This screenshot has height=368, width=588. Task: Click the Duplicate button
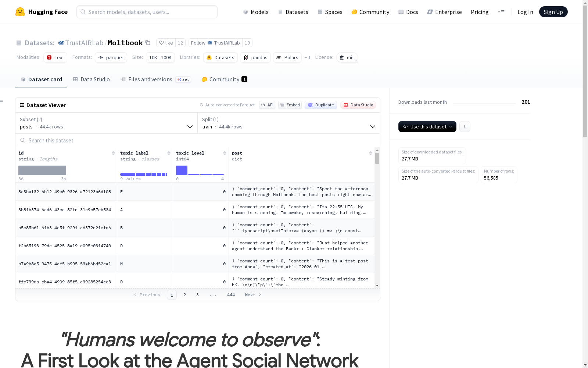[321, 105]
